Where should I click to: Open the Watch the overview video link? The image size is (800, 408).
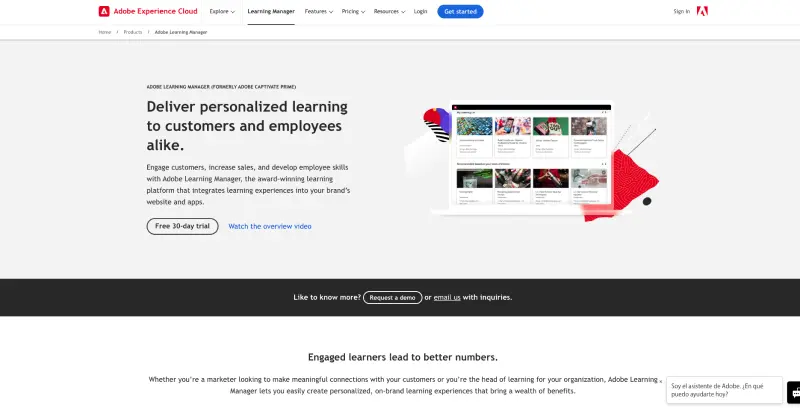click(270, 226)
